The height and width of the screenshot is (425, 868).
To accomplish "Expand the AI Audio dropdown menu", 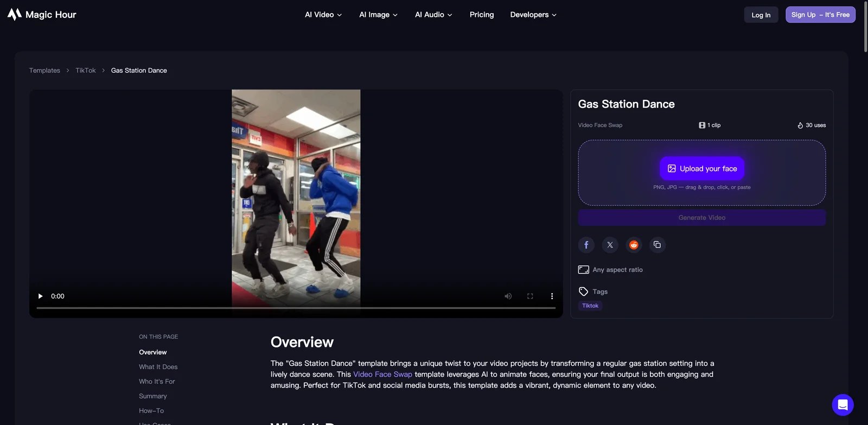I will click(x=433, y=15).
